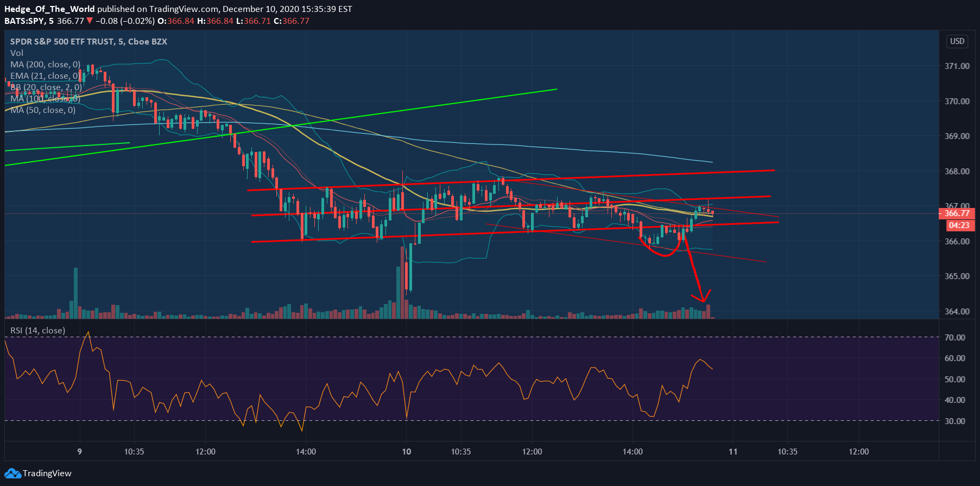Select the MA (200, close, 0) indicator label

coord(45,65)
